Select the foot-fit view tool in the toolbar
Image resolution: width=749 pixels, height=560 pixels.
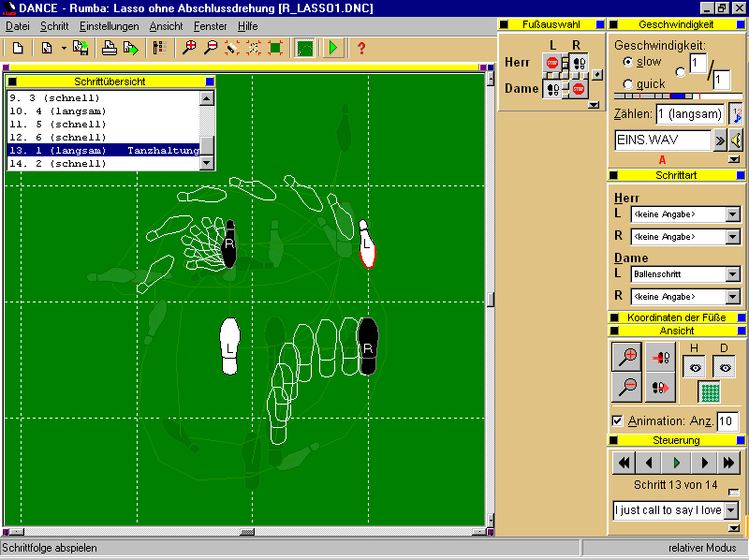(232, 48)
